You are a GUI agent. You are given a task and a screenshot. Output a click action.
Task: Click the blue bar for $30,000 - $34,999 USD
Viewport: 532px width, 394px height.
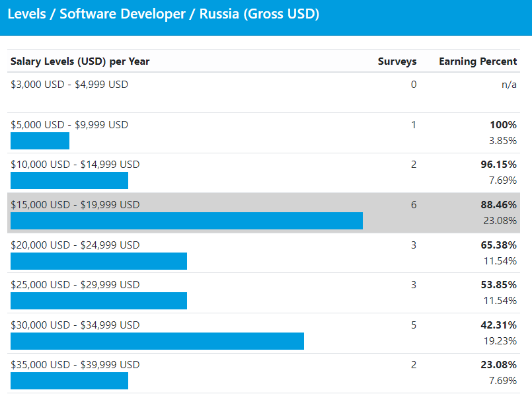(157, 341)
